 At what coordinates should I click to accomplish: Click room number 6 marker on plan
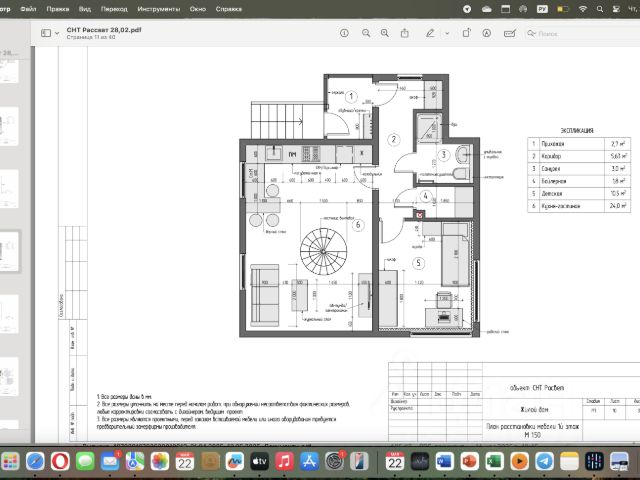pyautogui.click(x=358, y=224)
